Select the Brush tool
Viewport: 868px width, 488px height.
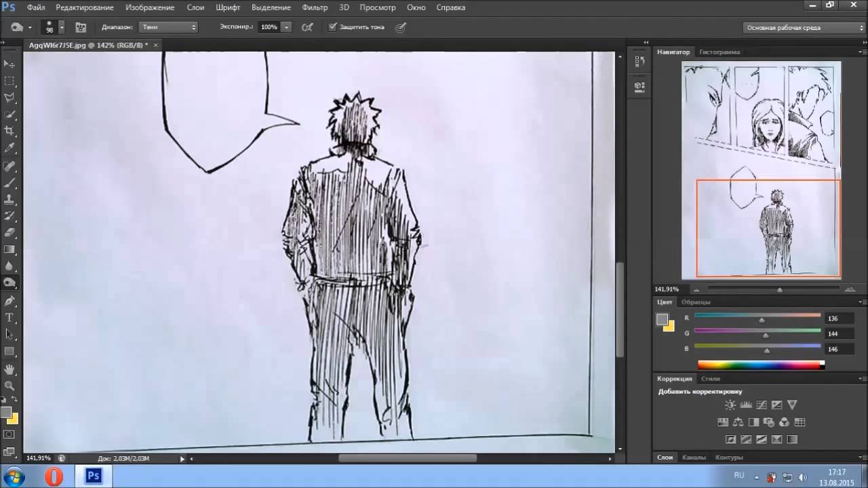[9, 183]
